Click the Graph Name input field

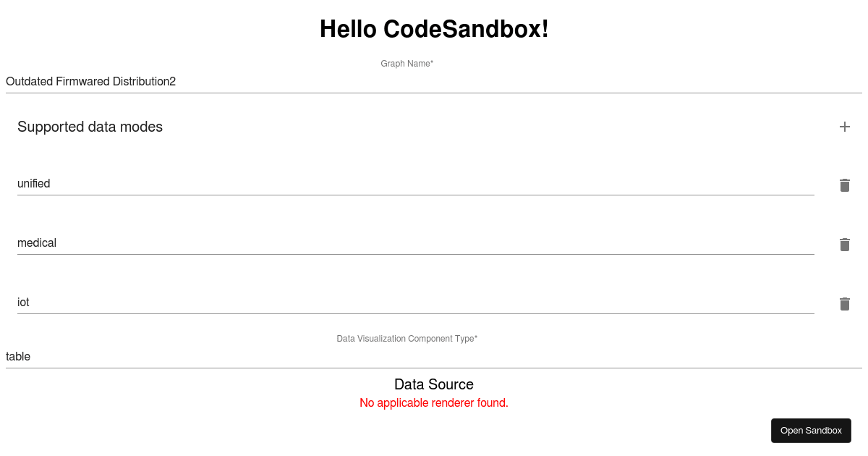[x=289, y=81]
